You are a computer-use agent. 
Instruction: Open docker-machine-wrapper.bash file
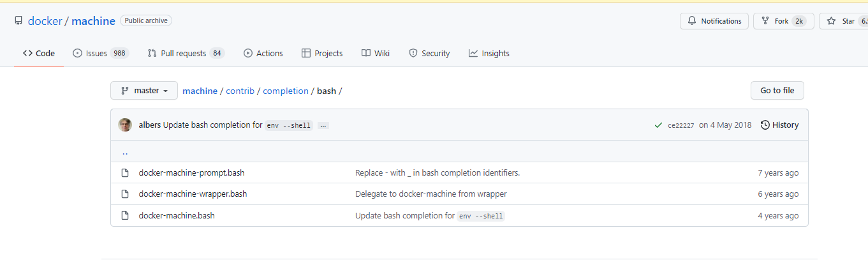pos(193,194)
